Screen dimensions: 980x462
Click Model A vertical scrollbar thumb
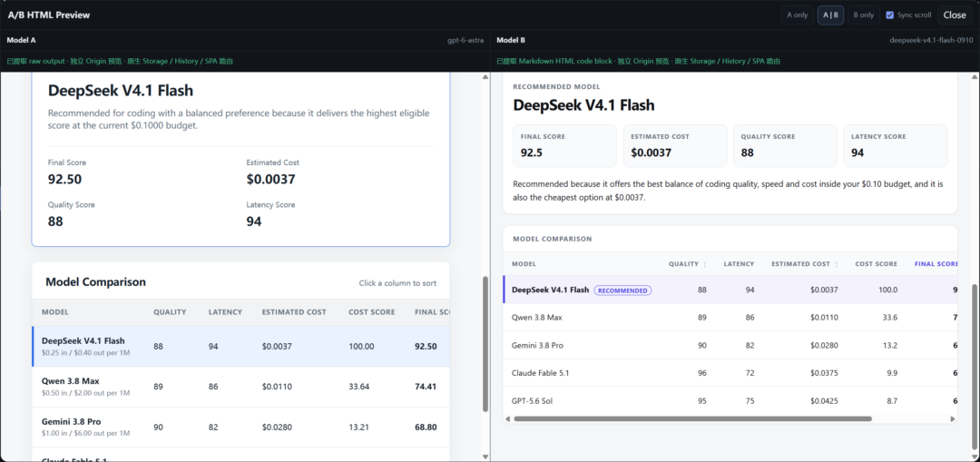point(485,344)
